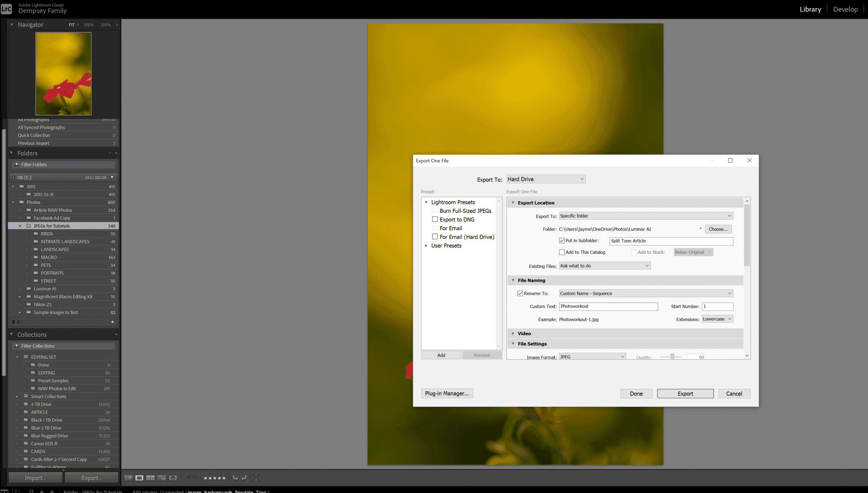Uncheck the Put in Subfolder option
Image resolution: width=868 pixels, height=493 pixels.
point(562,240)
